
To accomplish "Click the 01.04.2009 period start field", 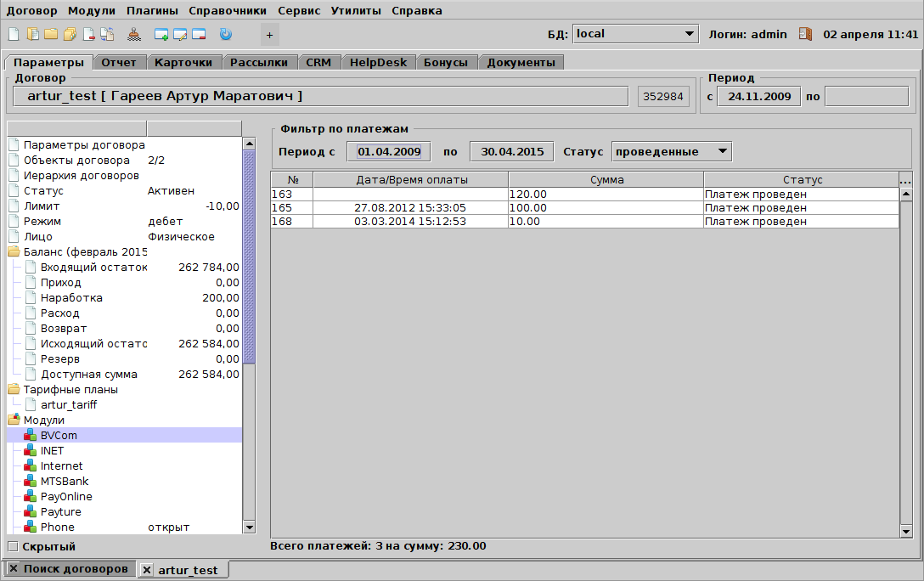I will pyautogui.click(x=388, y=150).
